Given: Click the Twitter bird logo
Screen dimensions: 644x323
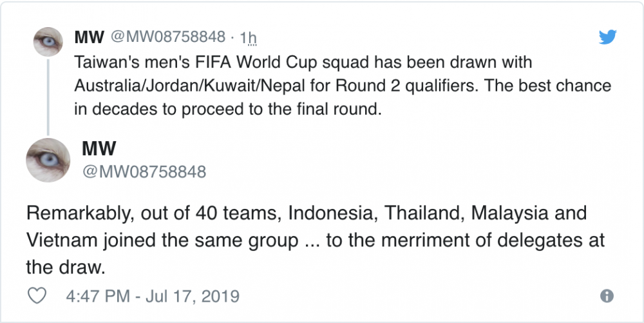Looking at the screenshot, I should (x=607, y=37).
